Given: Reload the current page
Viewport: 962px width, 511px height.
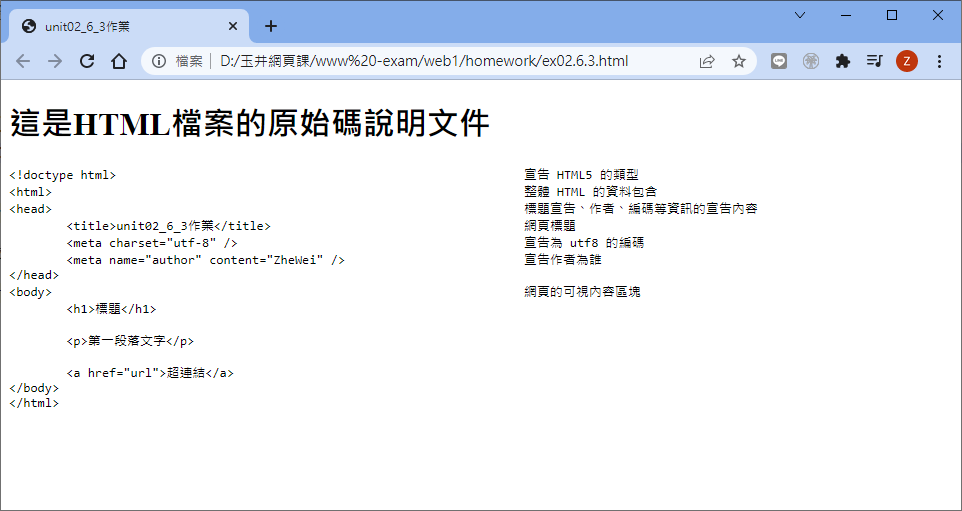Looking at the screenshot, I should pos(87,61).
